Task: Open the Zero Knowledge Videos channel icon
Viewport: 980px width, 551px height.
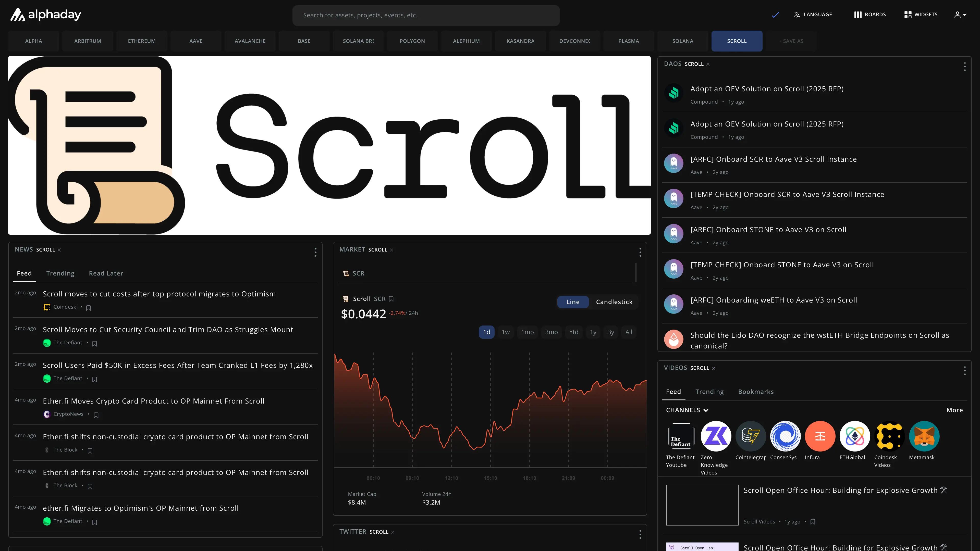Action: click(x=716, y=436)
